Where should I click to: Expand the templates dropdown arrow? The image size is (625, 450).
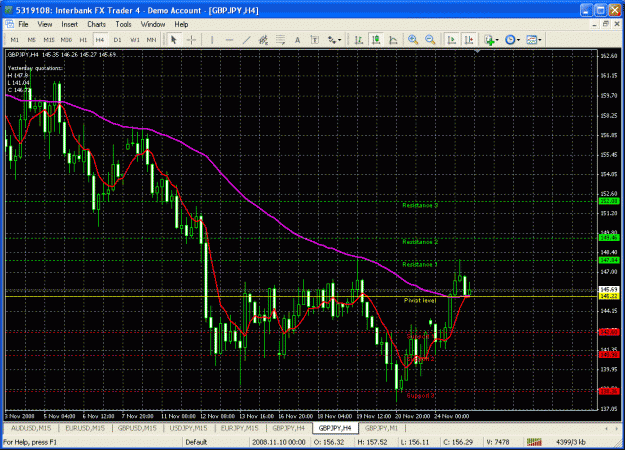click(x=540, y=40)
